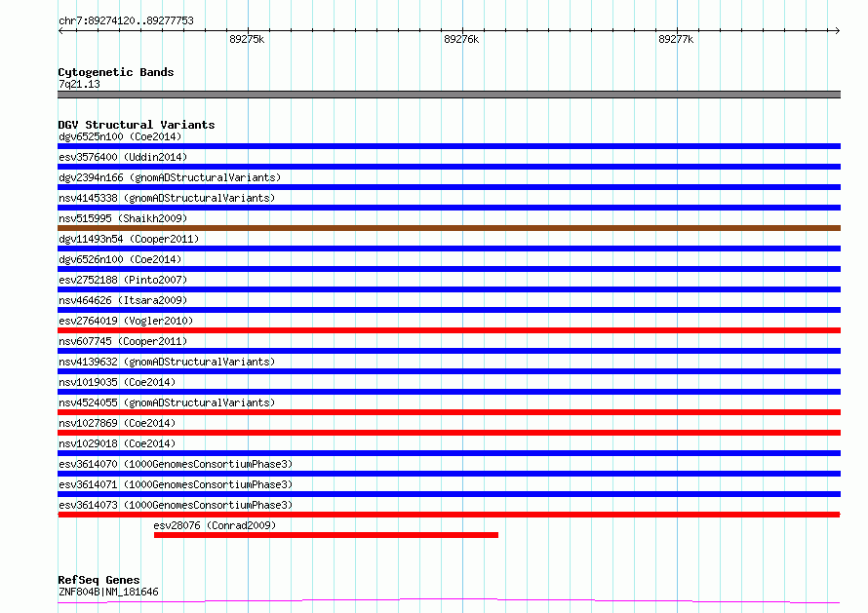Click the esv28076 (Conrad2009) label
This screenshot has width=868, height=613.
pos(215,525)
